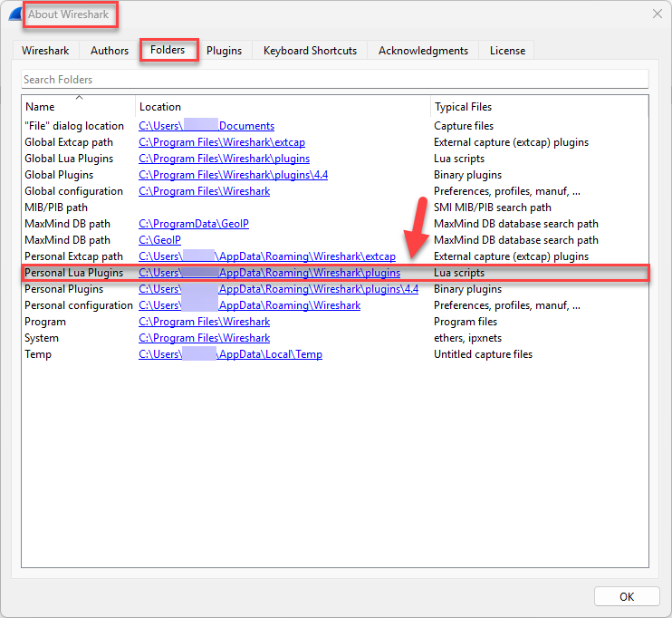Open the Wireshark tab
Screen dimensions: 672x618
(x=45, y=51)
